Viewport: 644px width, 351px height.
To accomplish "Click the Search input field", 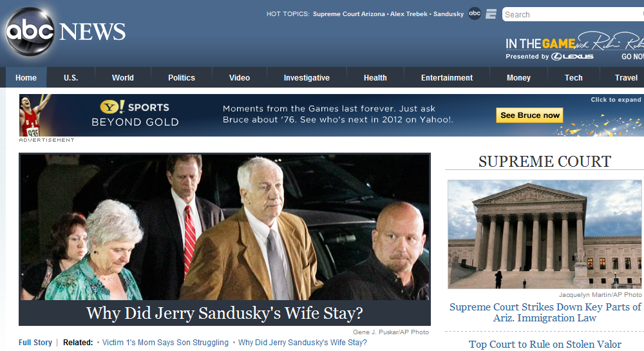I will [x=573, y=14].
